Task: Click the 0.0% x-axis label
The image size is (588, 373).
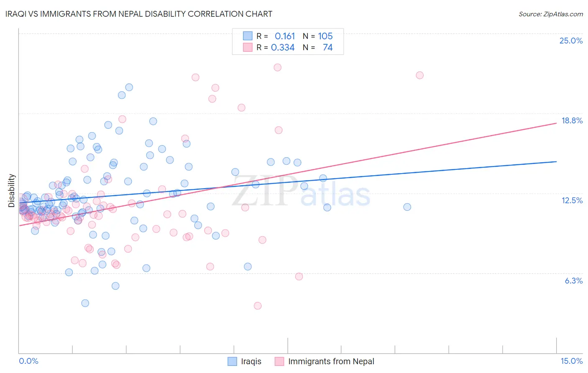Action: [28, 361]
